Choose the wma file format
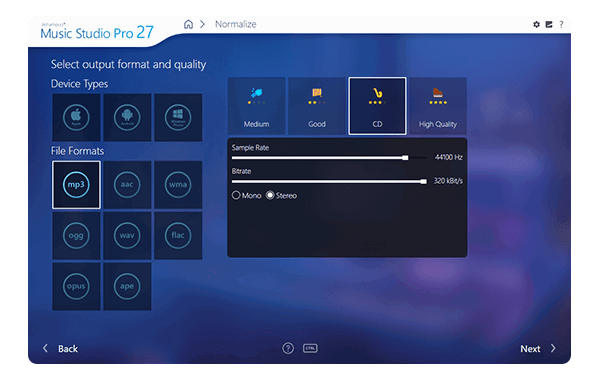Image resolution: width=600 pixels, height=380 pixels. pyautogui.click(x=178, y=184)
